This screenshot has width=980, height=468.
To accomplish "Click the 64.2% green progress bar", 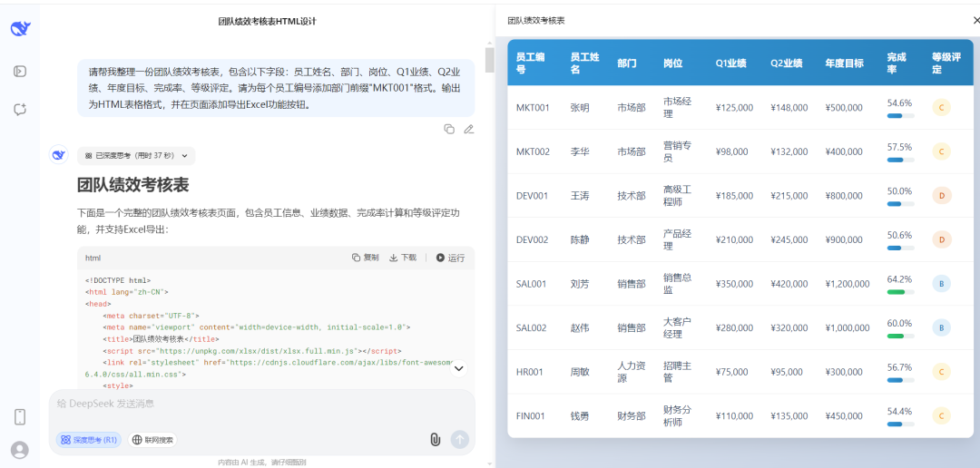I will pyautogui.click(x=901, y=292).
